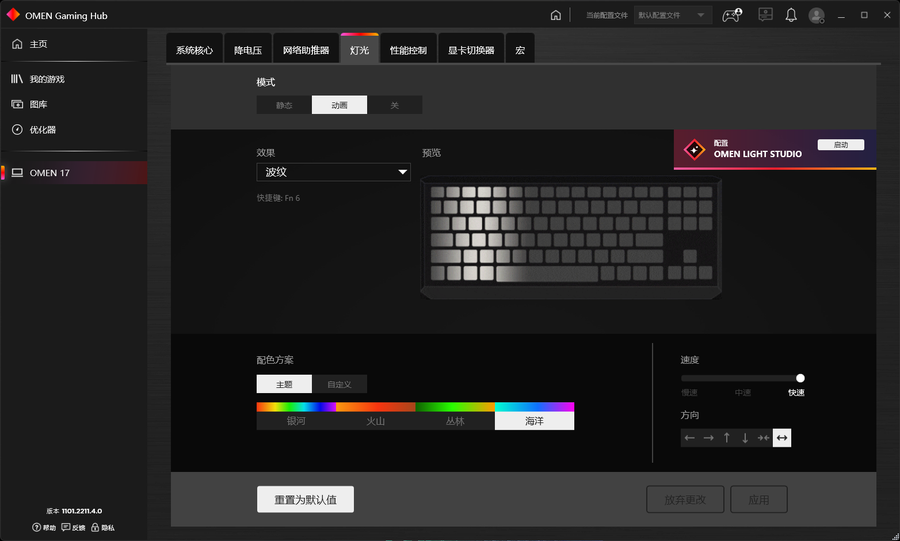Set direction to inward converging arrows
The width and height of the screenshot is (900, 541).
763,438
